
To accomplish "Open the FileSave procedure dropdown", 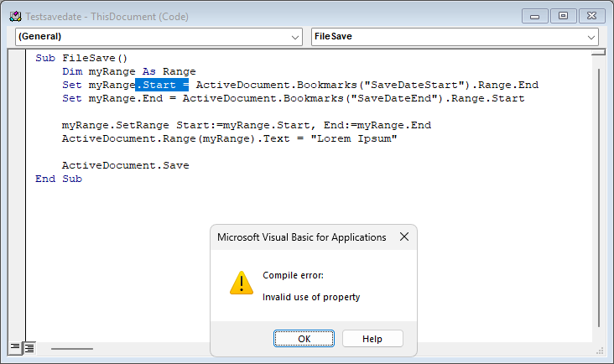I will click(x=455, y=37).
